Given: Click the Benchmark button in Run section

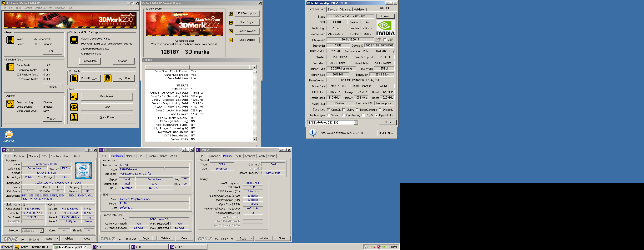Looking at the screenshot, I should coord(107,96).
